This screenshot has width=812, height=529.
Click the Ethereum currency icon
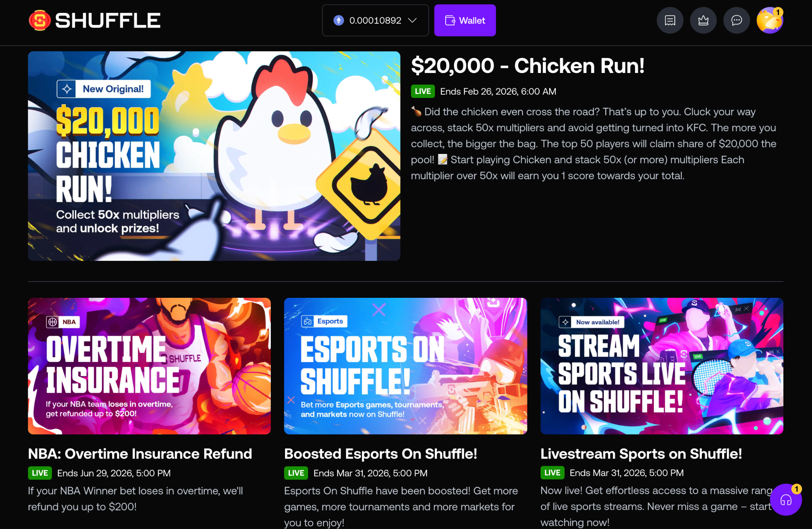click(x=339, y=20)
